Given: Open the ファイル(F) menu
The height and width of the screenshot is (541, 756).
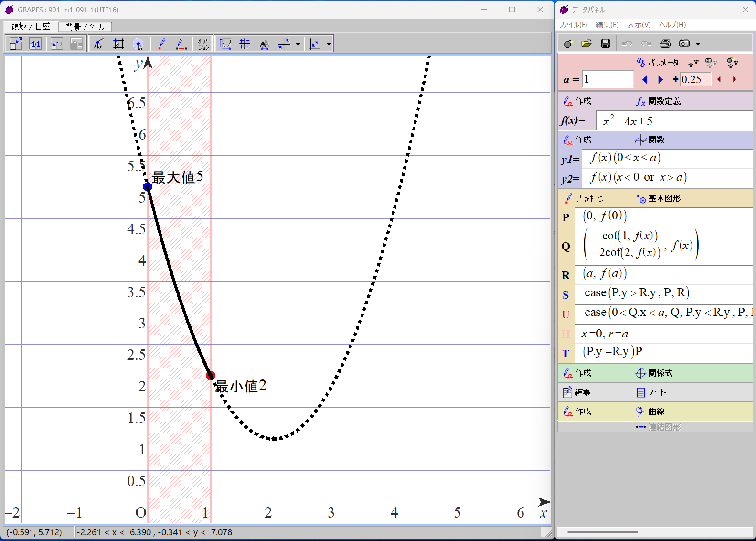Looking at the screenshot, I should pyautogui.click(x=573, y=25).
